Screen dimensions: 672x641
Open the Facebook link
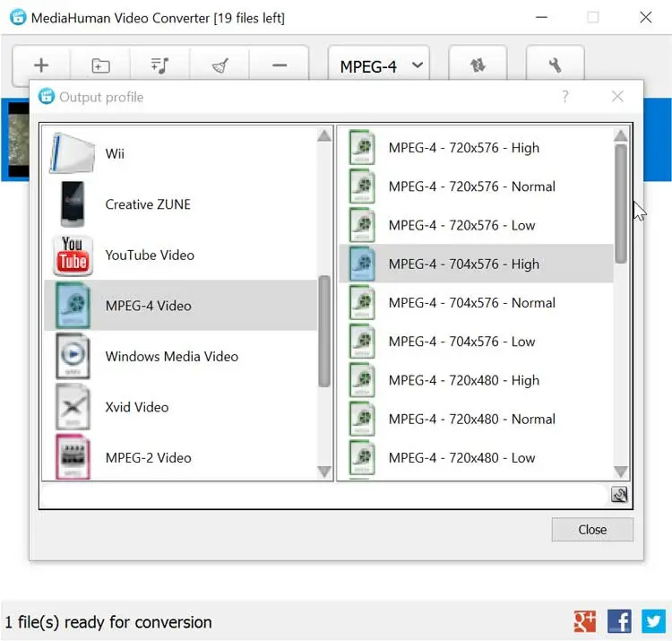[619, 621]
